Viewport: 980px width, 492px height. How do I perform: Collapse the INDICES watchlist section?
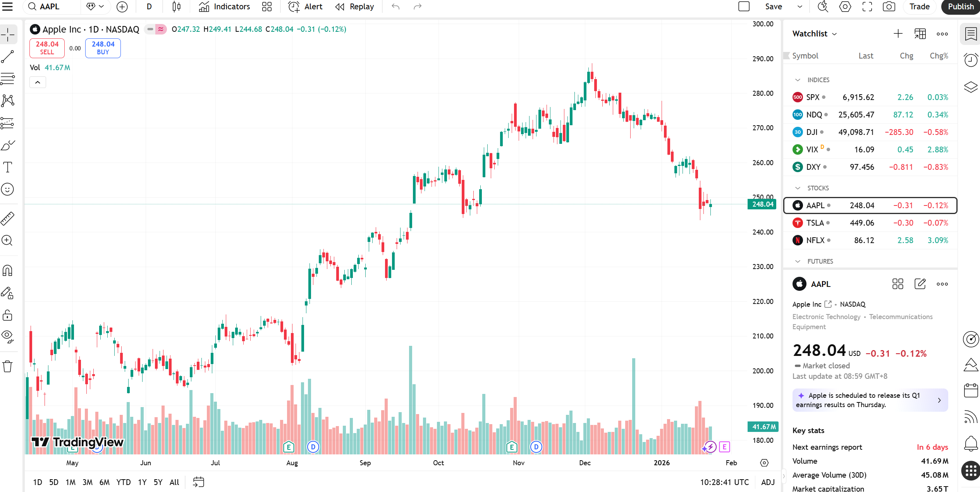click(x=798, y=80)
